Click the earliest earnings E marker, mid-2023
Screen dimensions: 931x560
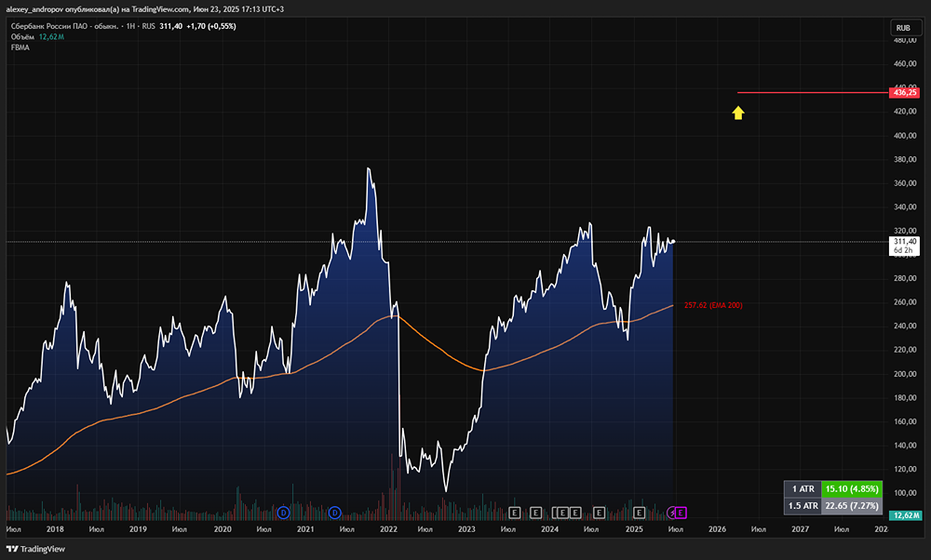pos(514,513)
